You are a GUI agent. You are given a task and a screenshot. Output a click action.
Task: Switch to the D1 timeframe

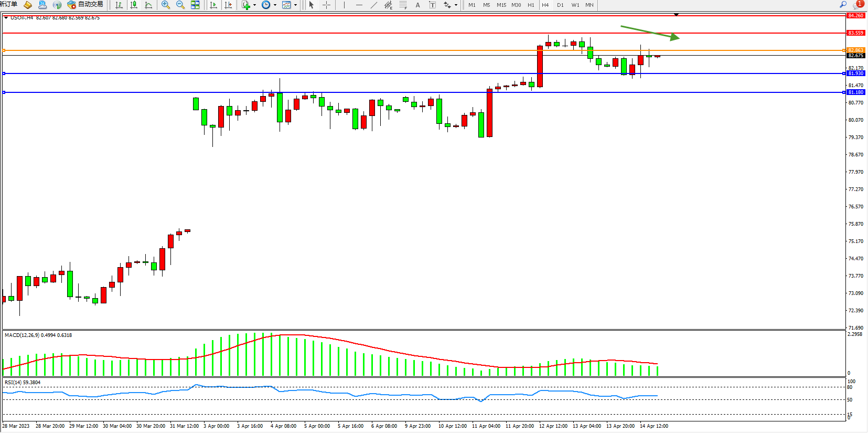560,5
